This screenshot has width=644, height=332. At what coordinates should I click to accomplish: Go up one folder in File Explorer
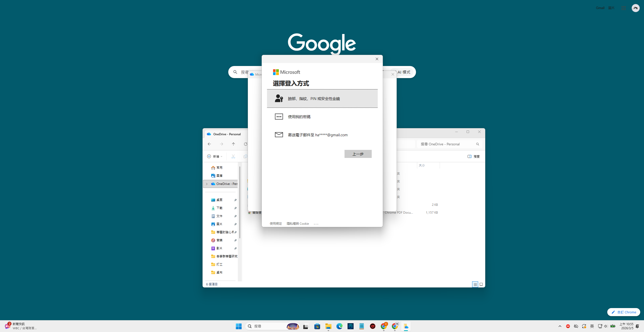pos(234,144)
